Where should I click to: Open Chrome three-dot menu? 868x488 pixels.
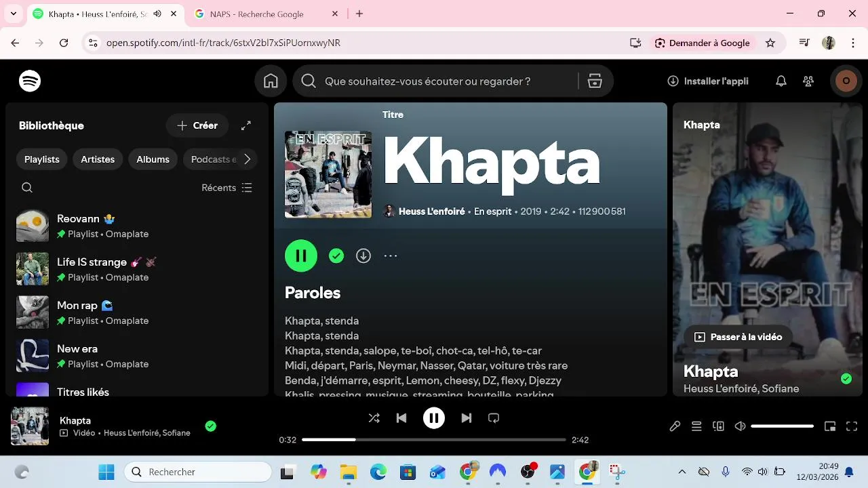[x=852, y=43]
